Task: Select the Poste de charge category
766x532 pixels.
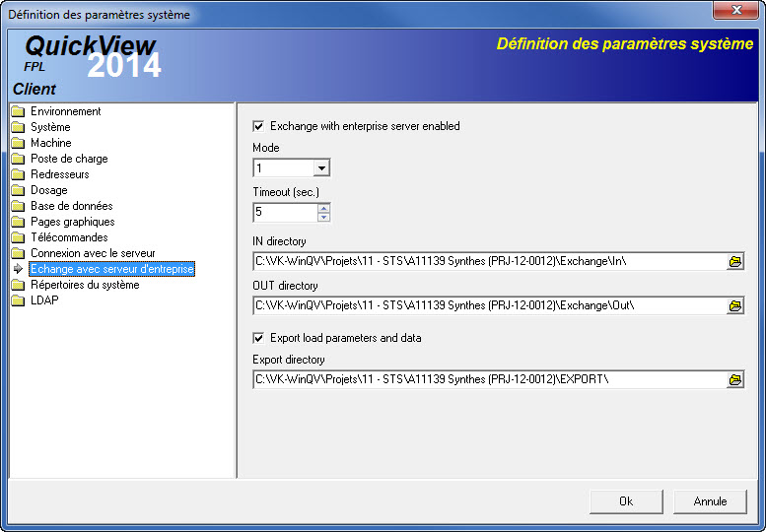Action: pyautogui.click(x=69, y=159)
